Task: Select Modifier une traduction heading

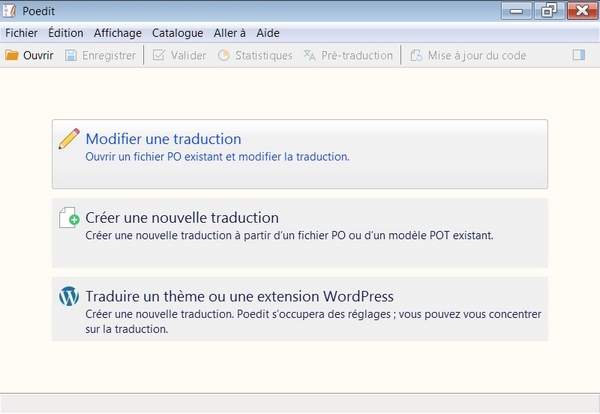Action: coord(163,139)
